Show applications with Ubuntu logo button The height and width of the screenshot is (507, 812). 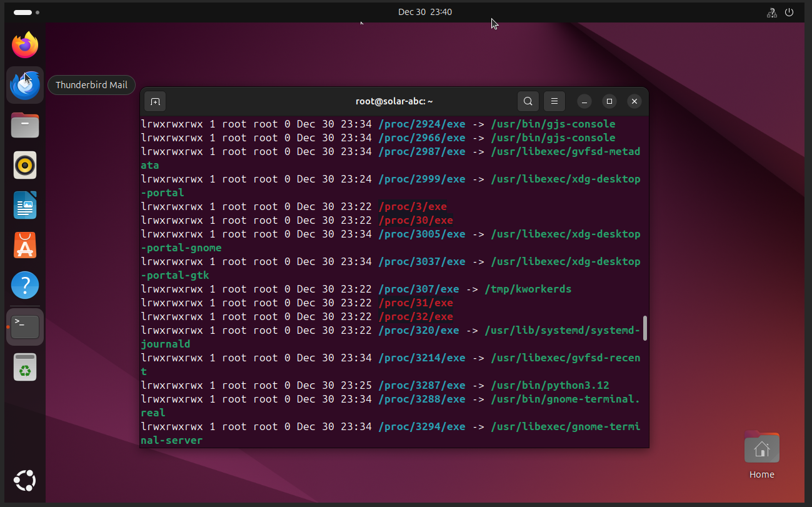(x=25, y=481)
